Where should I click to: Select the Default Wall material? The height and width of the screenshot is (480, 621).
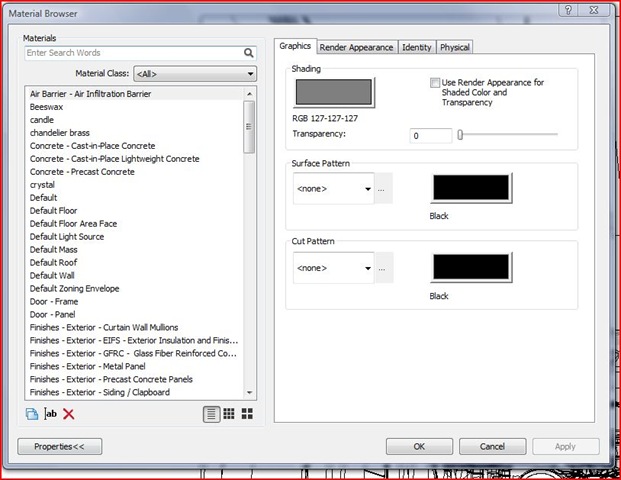coord(135,276)
